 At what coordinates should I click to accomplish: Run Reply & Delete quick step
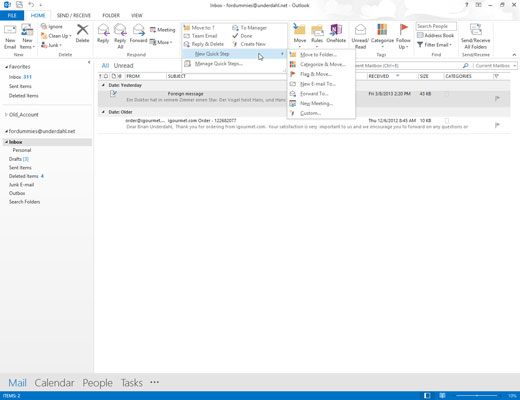[204, 44]
